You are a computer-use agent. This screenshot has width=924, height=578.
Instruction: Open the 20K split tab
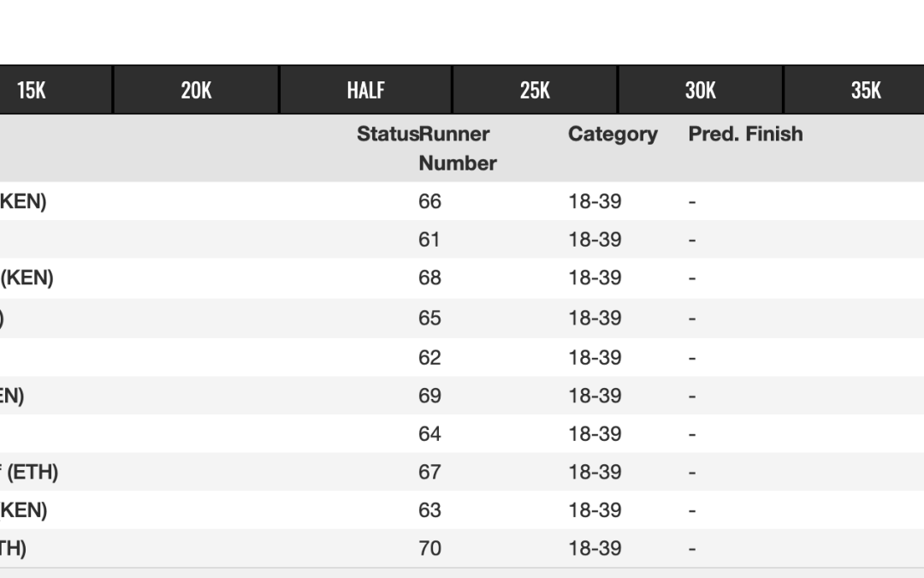point(196,90)
